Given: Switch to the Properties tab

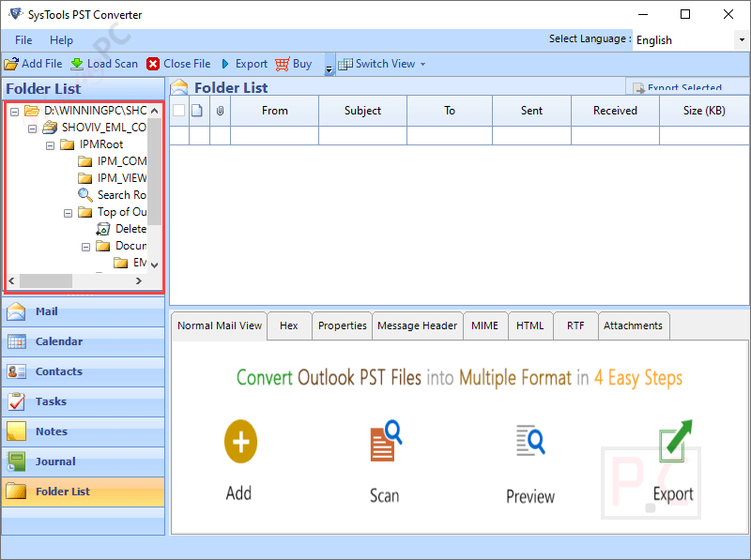Looking at the screenshot, I should (x=342, y=325).
